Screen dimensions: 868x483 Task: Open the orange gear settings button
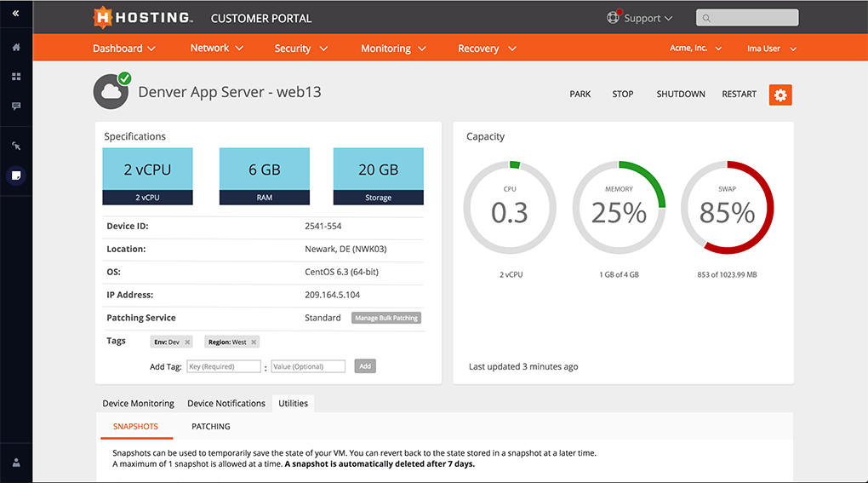779,95
